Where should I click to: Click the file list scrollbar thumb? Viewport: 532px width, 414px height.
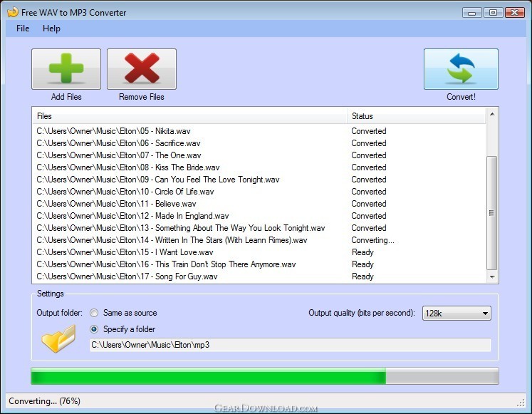pyautogui.click(x=491, y=213)
